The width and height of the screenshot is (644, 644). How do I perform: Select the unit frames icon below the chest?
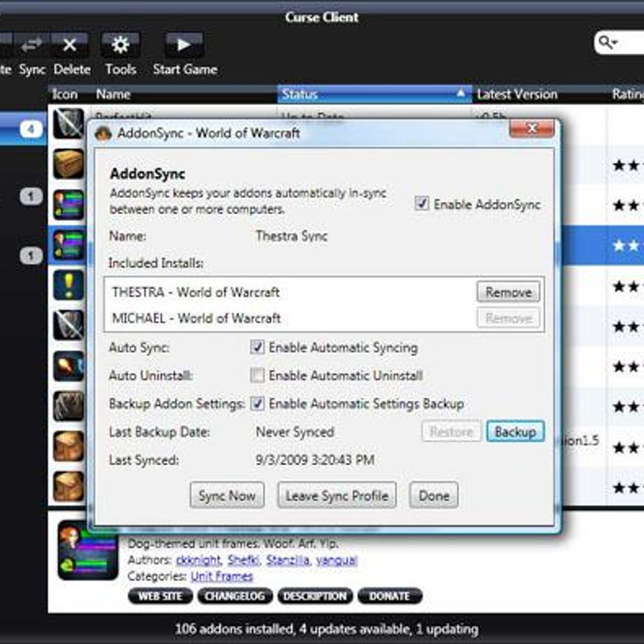coord(68,204)
